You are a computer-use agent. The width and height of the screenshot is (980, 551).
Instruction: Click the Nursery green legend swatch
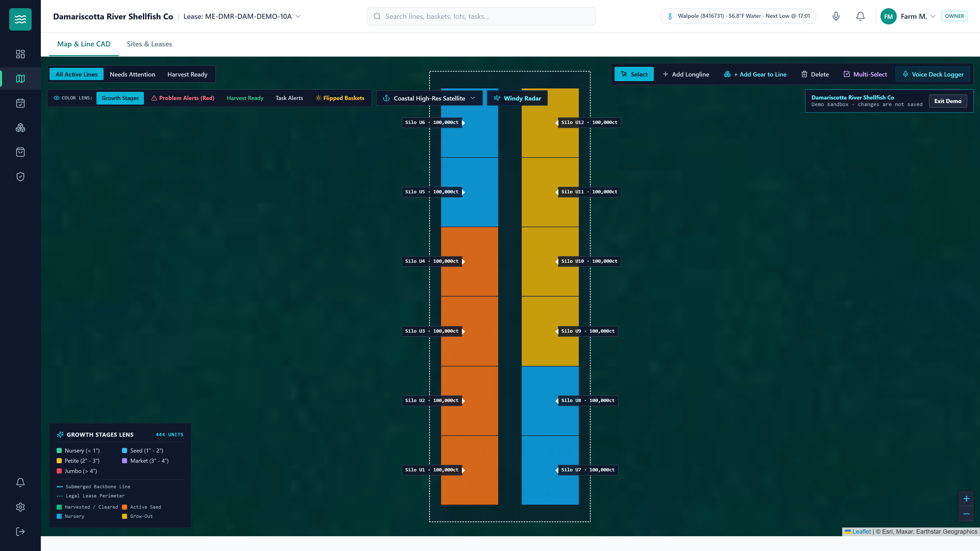click(59, 450)
